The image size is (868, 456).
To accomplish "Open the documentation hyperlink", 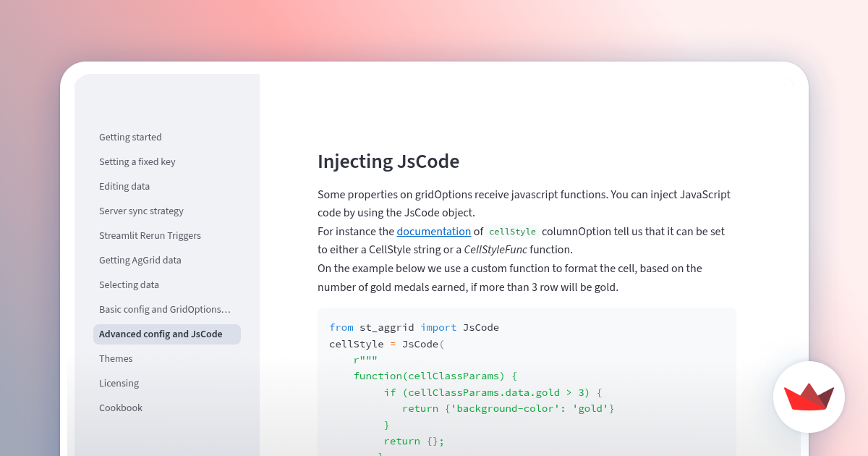I will pyautogui.click(x=433, y=231).
